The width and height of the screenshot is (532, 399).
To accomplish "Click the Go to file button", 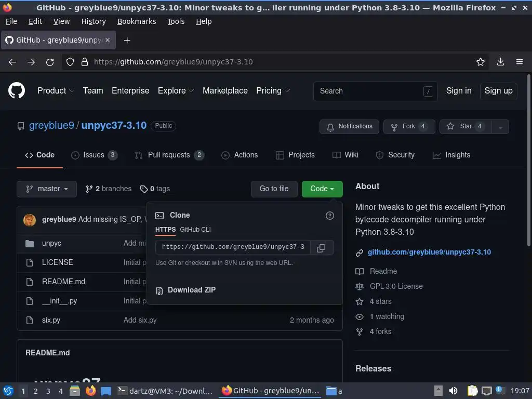I will (x=274, y=189).
